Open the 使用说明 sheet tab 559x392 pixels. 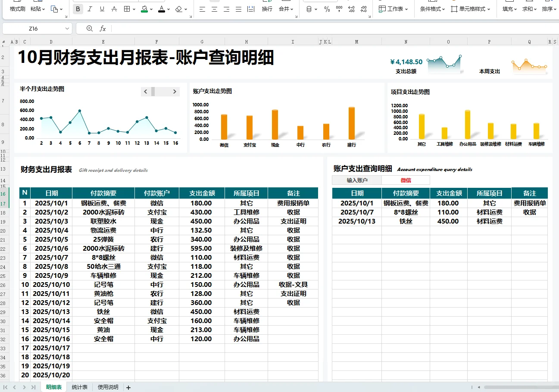(x=107, y=387)
